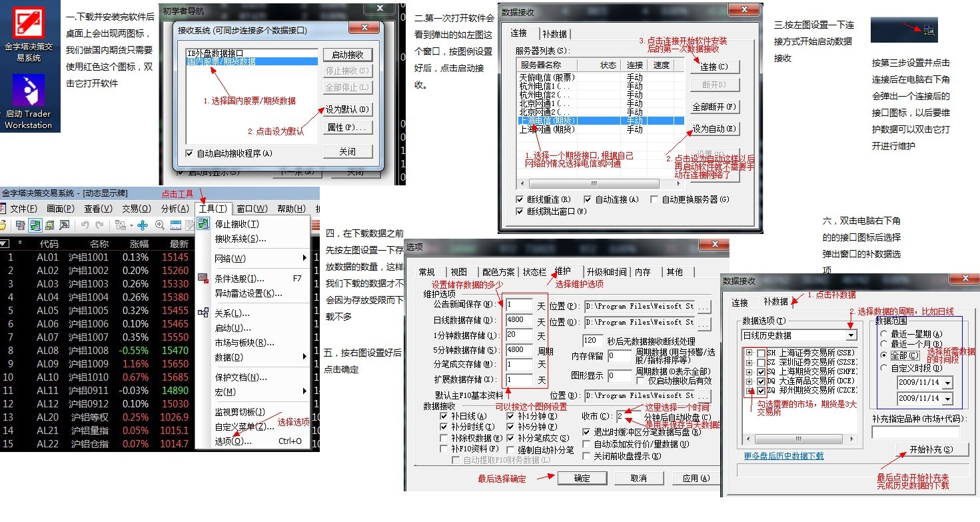Open first 2009/11/14 date dropdown

click(948, 383)
